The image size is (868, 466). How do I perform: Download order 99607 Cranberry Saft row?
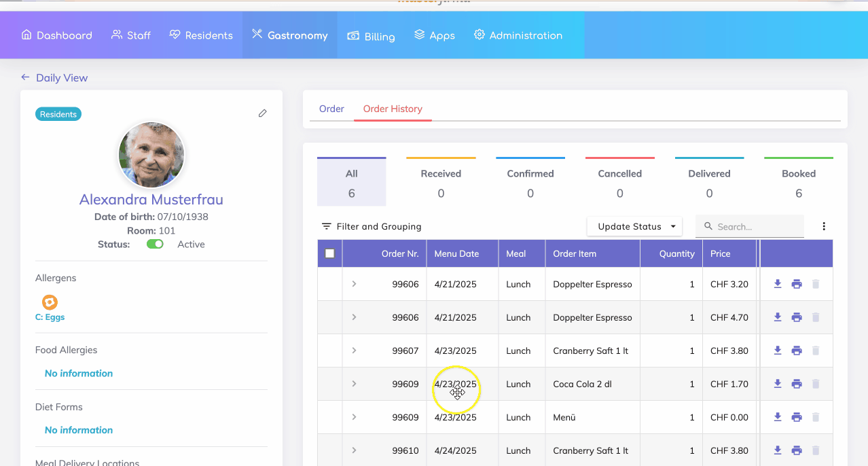[x=778, y=351]
